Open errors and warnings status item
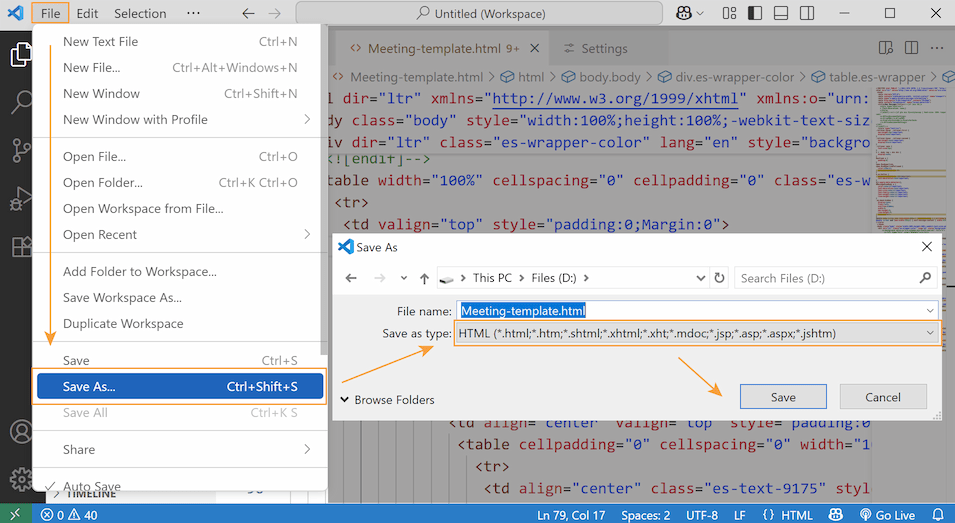This screenshot has width=955, height=523. pyautogui.click(x=69, y=515)
